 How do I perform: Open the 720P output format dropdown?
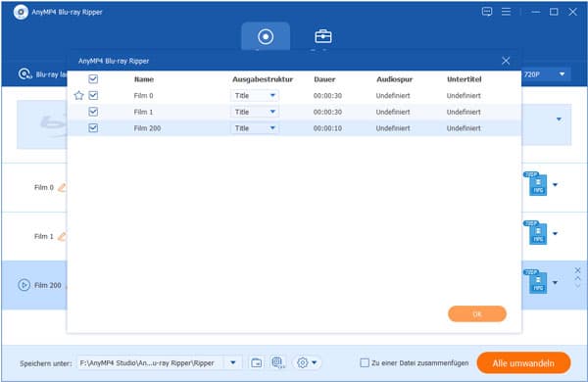click(546, 74)
